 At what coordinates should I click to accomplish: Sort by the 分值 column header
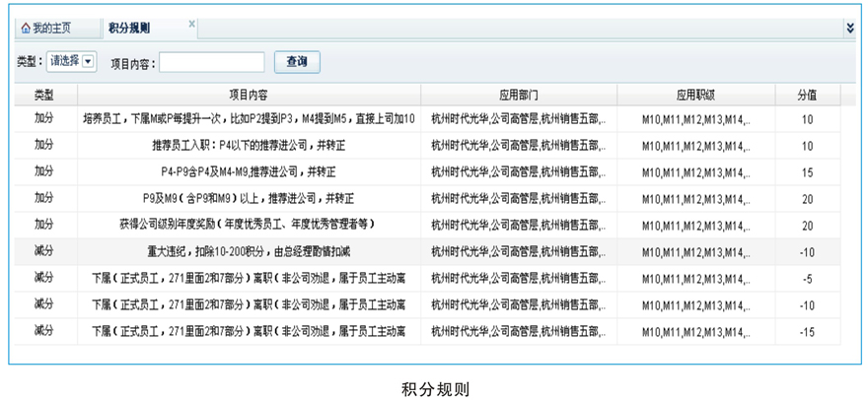[807, 95]
